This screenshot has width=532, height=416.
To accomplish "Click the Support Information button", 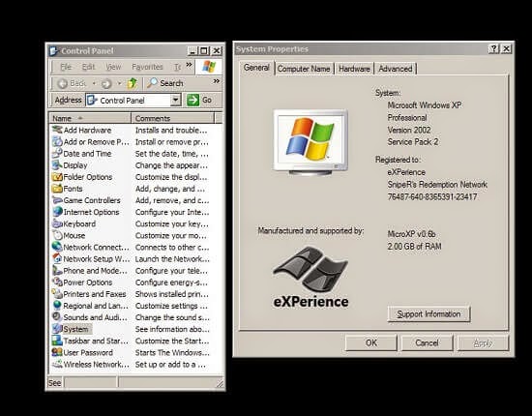I will point(429,313).
